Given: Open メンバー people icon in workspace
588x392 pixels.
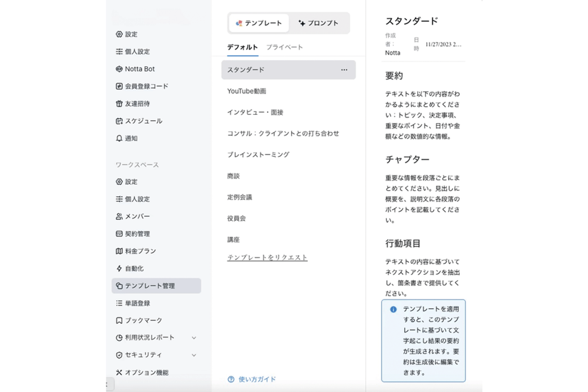Looking at the screenshot, I should [119, 216].
